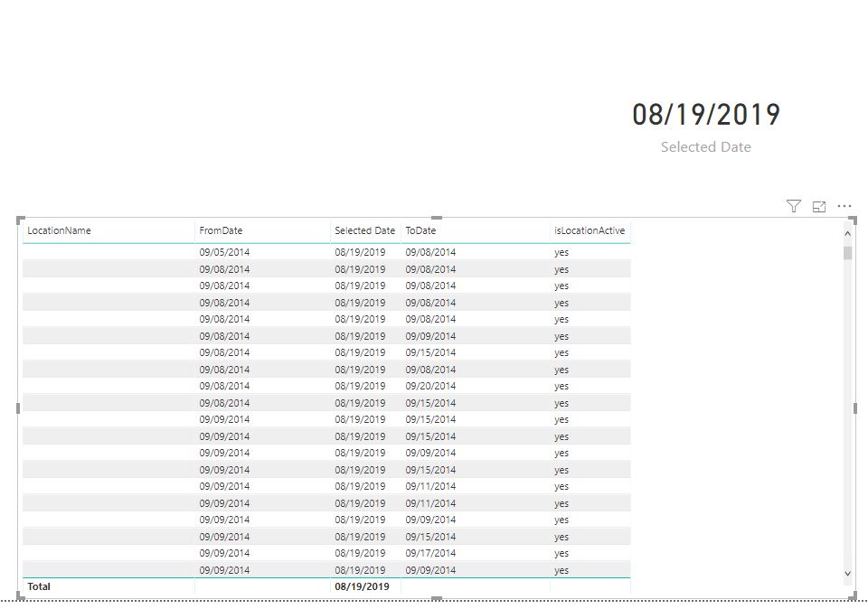This screenshot has width=868, height=609.
Task: Sort by the Selected Date column header
Action: 364,230
